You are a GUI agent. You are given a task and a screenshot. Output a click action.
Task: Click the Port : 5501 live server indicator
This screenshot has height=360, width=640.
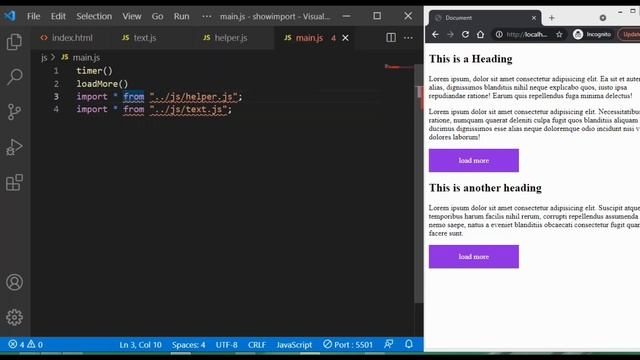point(348,344)
